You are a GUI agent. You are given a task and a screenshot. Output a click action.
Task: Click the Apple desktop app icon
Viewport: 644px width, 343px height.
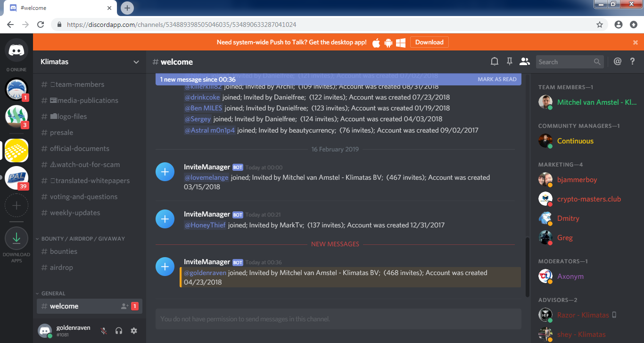[x=376, y=42]
